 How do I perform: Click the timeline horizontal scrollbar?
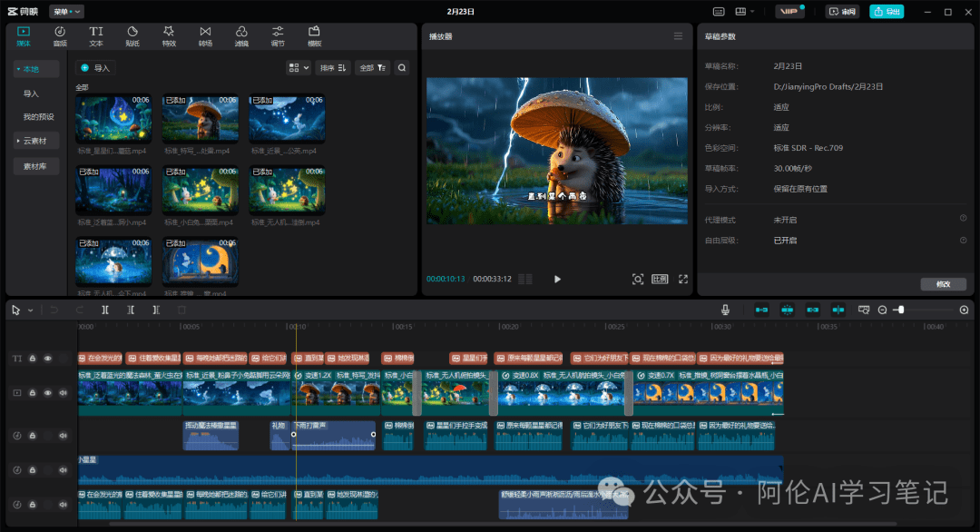pyautogui.click(x=503, y=524)
